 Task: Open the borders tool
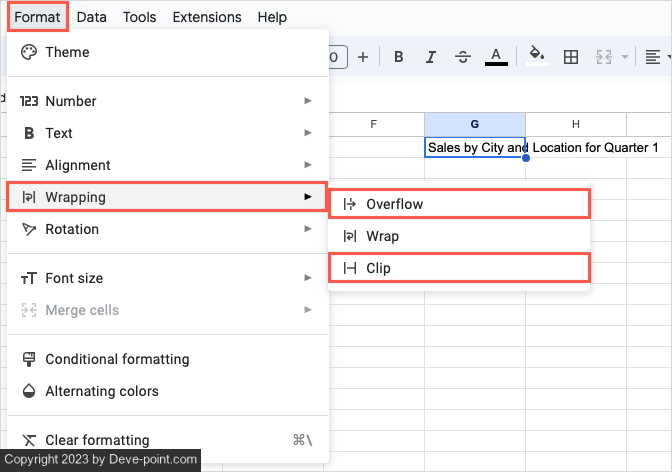point(571,57)
